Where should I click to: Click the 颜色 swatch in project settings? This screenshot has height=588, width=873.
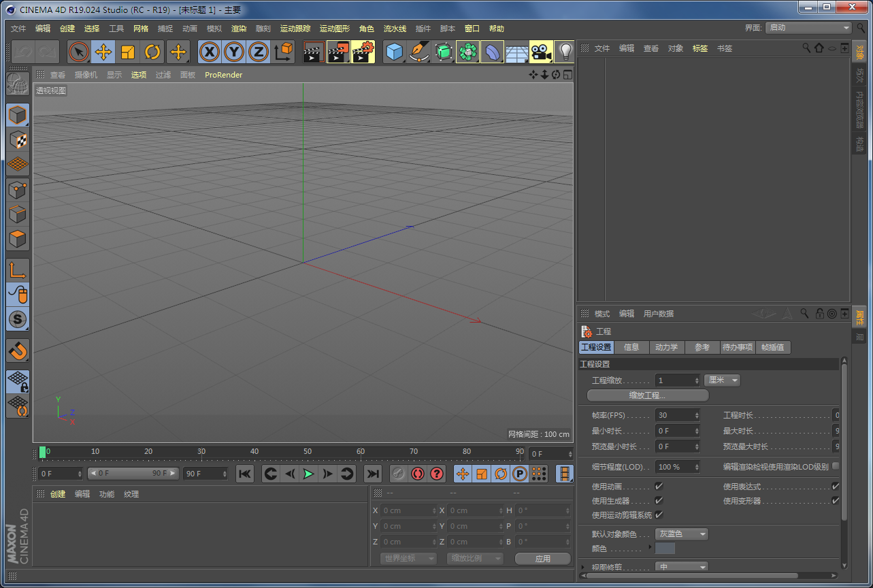pos(665,549)
